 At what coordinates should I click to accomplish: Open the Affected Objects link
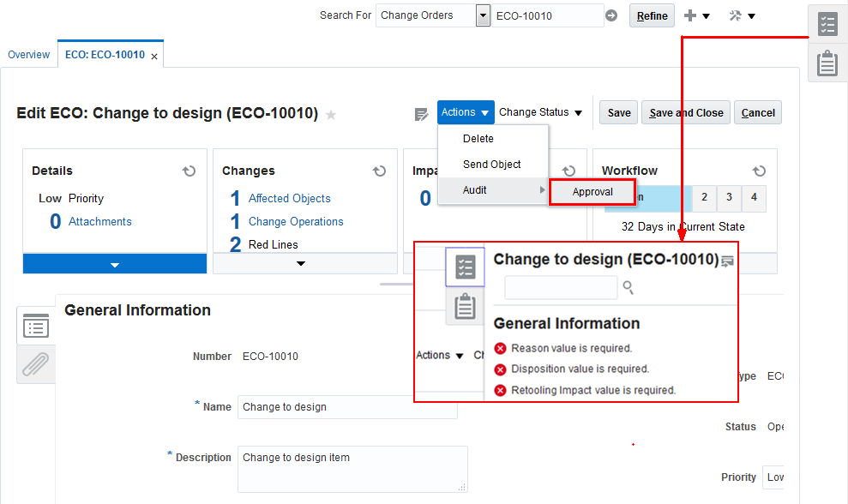click(x=289, y=199)
